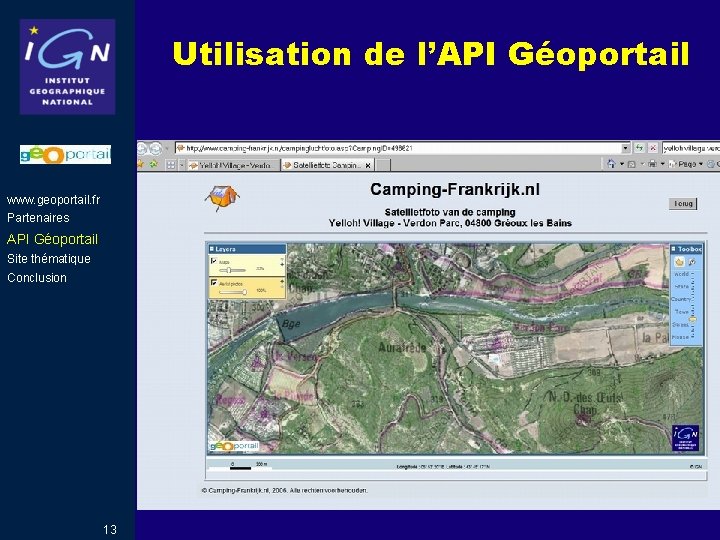Set zoom level to House
Screen dimensions: 720x540
681,337
